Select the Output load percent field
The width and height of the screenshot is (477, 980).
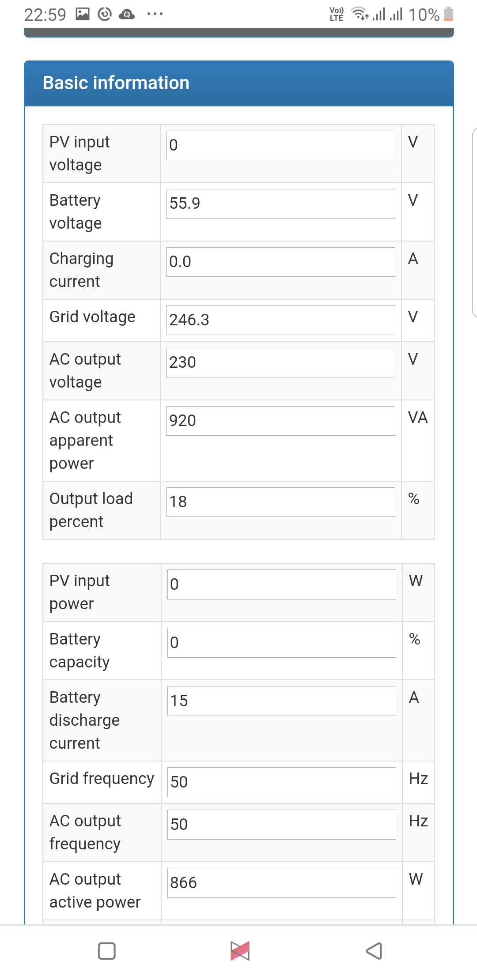pos(280,502)
